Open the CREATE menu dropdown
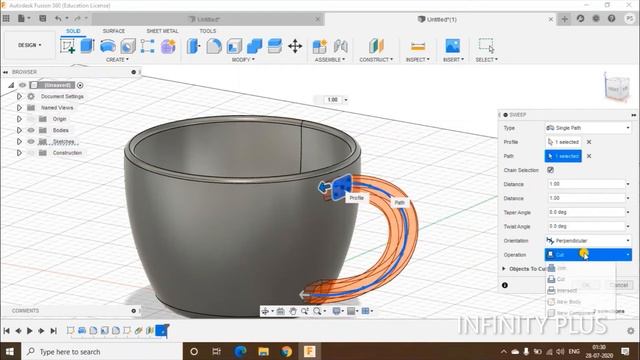The width and height of the screenshot is (640, 360). click(x=117, y=60)
